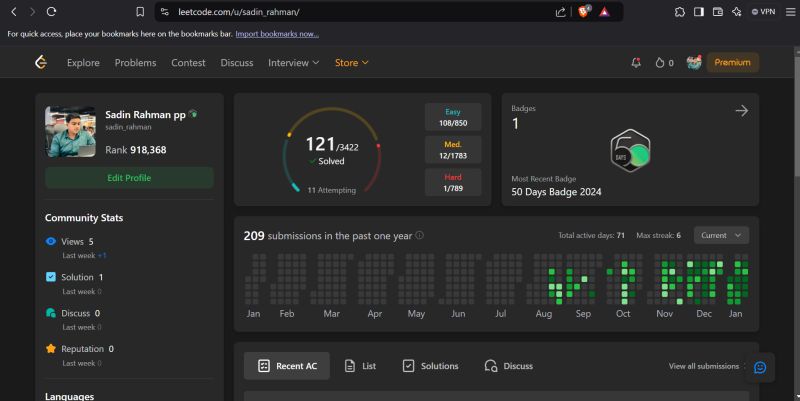Open site settings icon in address bar
The width and height of the screenshot is (800, 401).
[x=165, y=12]
